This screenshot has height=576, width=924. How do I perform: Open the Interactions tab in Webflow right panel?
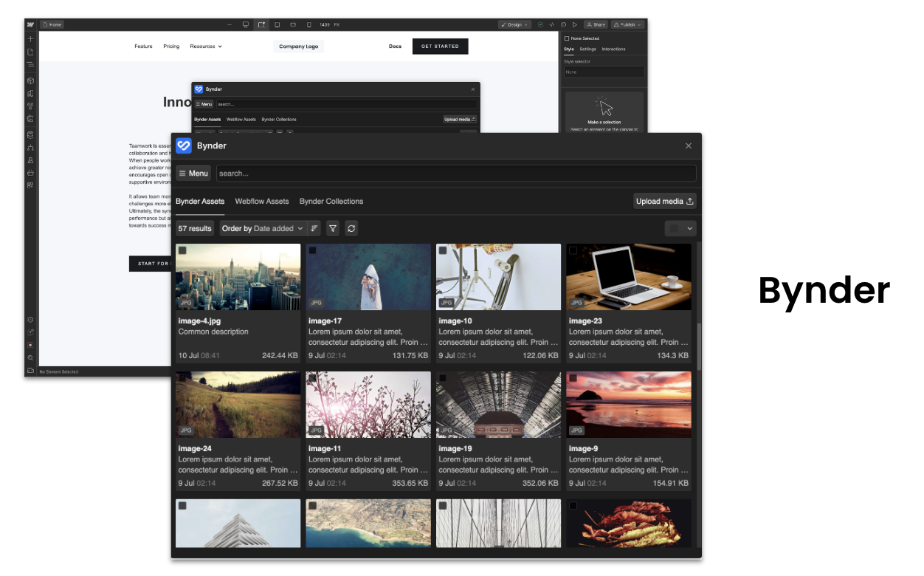click(613, 49)
